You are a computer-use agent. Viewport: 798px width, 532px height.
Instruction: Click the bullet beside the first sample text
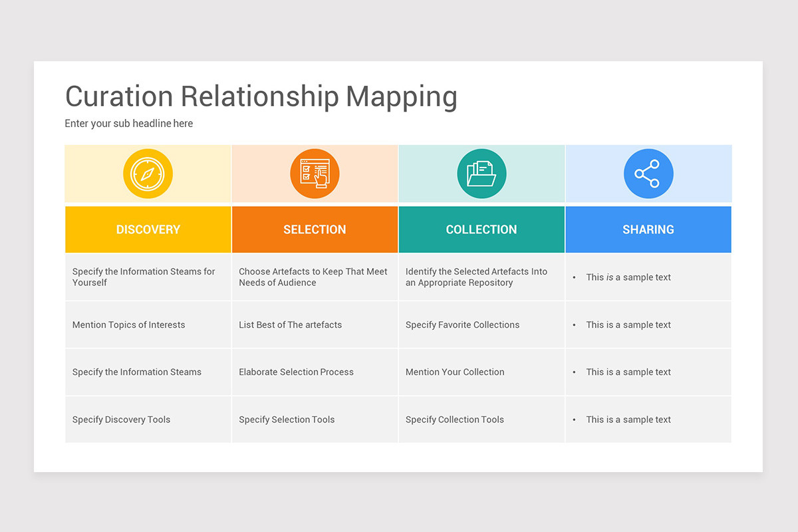(575, 277)
